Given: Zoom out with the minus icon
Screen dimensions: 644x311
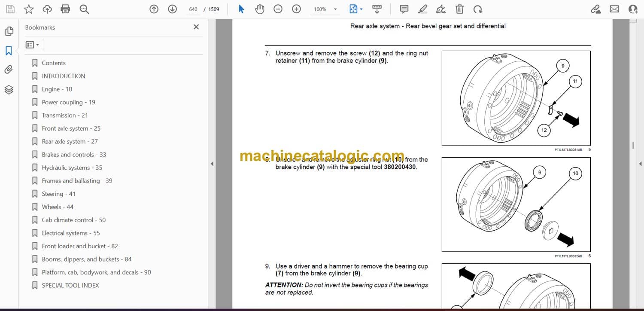Looking at the screenshot, I should [278, 9].
